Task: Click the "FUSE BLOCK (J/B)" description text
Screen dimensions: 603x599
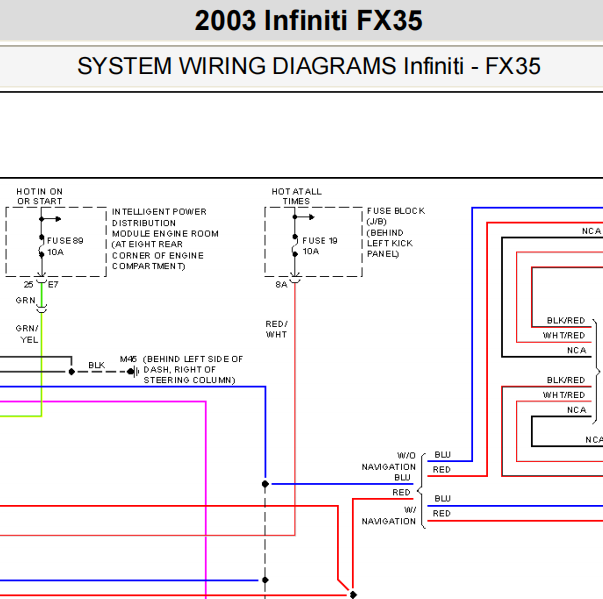Action: point(396,232)
